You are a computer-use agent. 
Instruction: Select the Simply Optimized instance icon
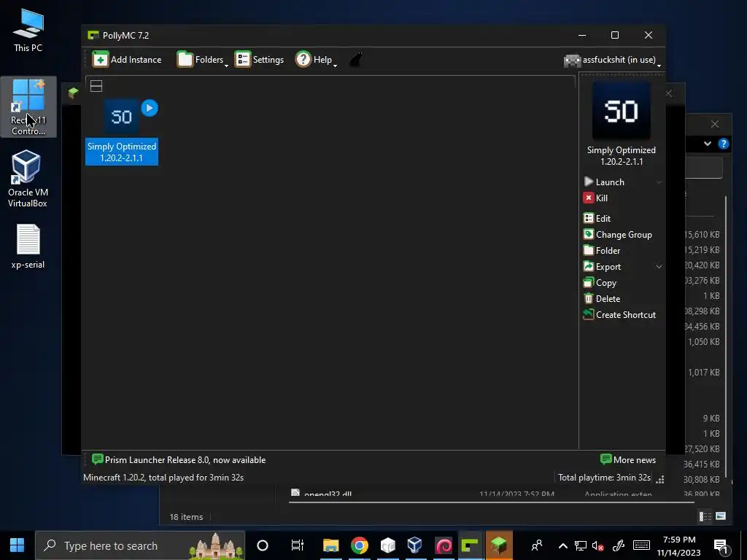click(122, 117)
